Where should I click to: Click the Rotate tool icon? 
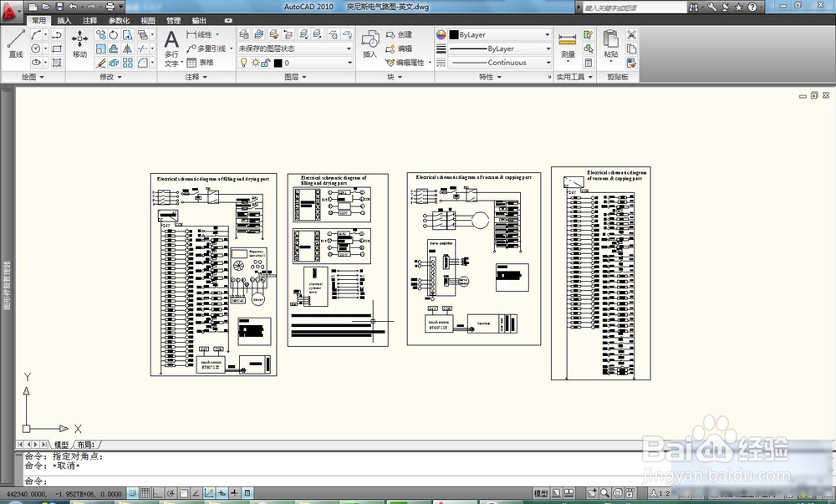point(114,34)
